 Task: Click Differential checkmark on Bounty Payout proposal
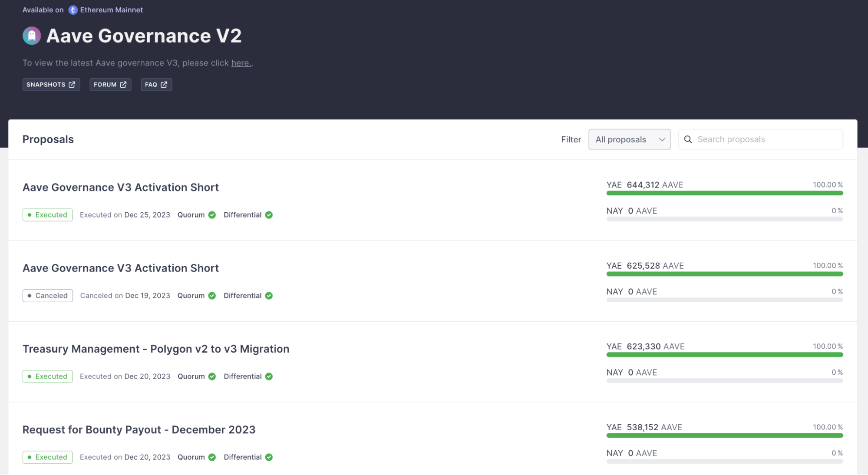(269, 457)
